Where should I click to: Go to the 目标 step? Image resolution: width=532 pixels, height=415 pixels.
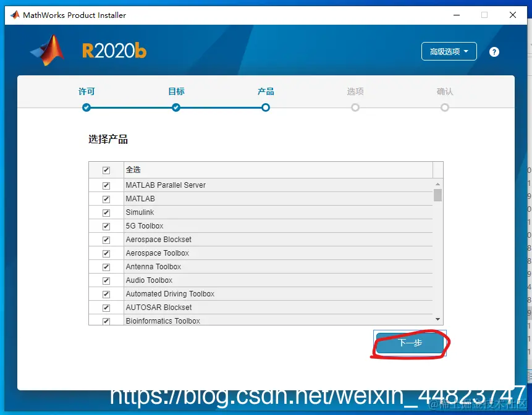pyautogui.click(x=176, y=91)
